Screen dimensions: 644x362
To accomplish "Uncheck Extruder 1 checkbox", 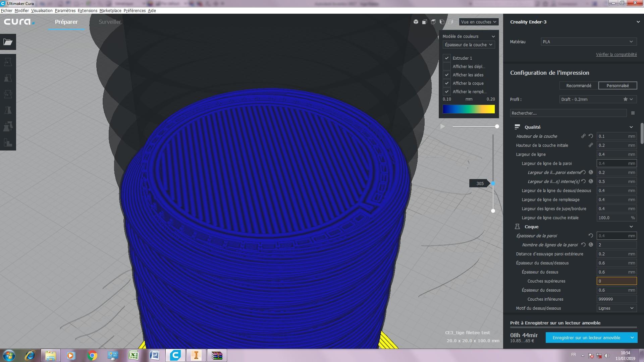I will pos(447,58).
